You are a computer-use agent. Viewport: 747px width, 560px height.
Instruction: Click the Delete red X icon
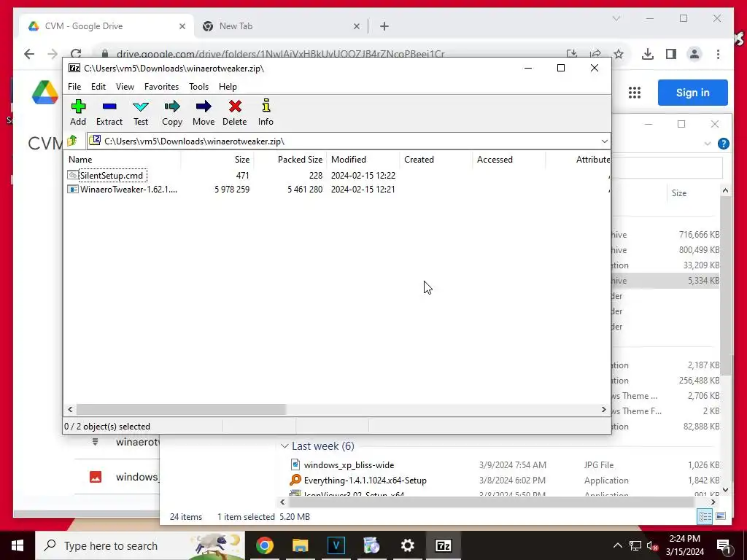pyautogui.click(x=235, y=113)
